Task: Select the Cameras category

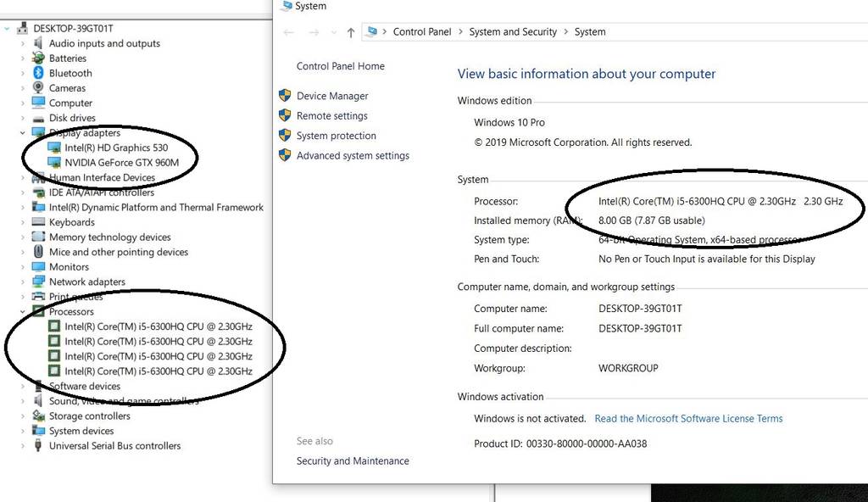Action: (67, 88)
